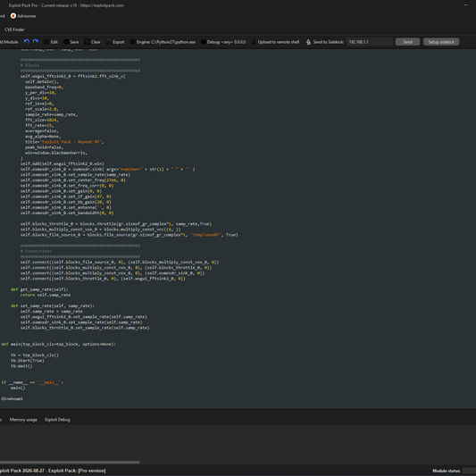Export the module via the Export icon
The width and height of the screenshot is (476, 476).
109,42
